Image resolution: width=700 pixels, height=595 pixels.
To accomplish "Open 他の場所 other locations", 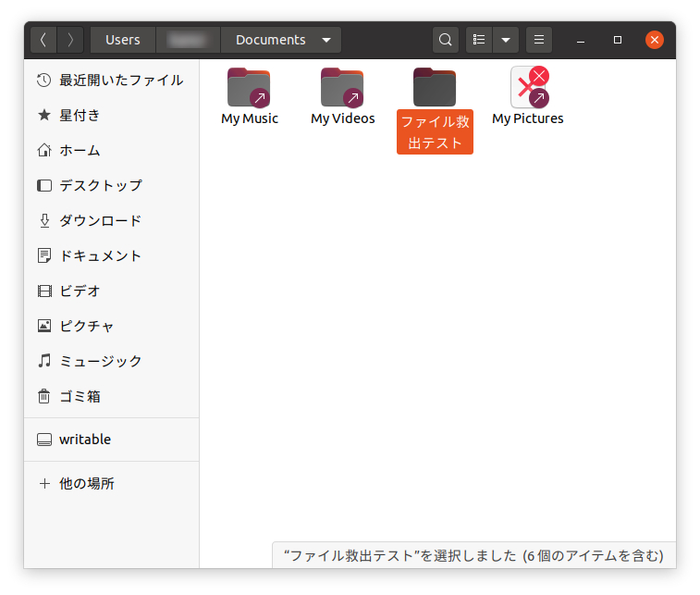I will coord(111,483).
